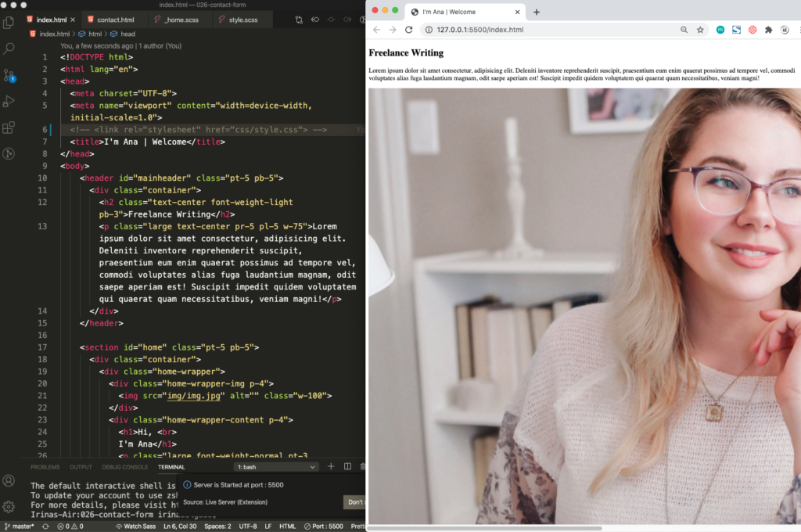Go forward in the Chrome browser
This screenshot has height=532, width=801.
[393, 30]
